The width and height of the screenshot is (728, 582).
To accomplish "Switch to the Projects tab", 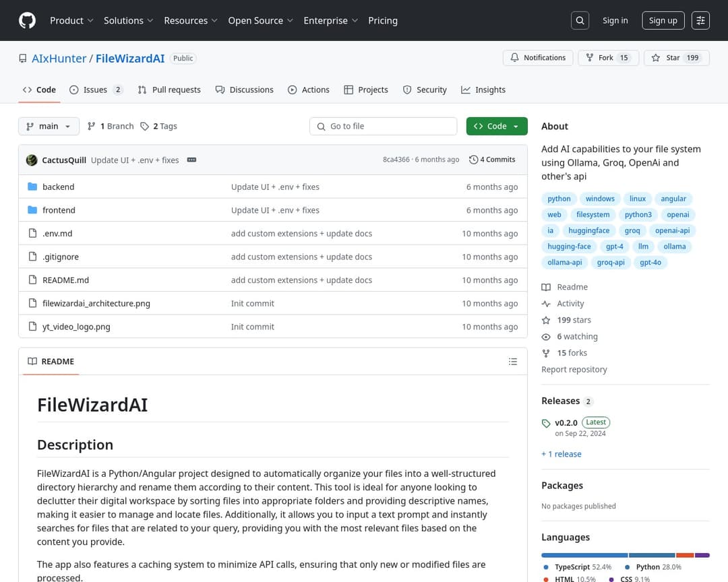I will [366, 90].
